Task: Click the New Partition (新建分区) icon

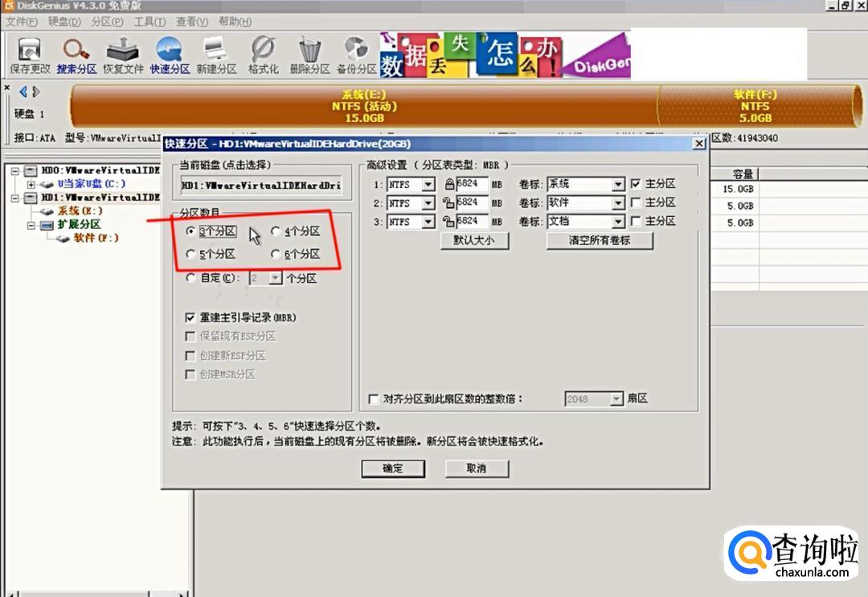Action: (x=216, y=55)
